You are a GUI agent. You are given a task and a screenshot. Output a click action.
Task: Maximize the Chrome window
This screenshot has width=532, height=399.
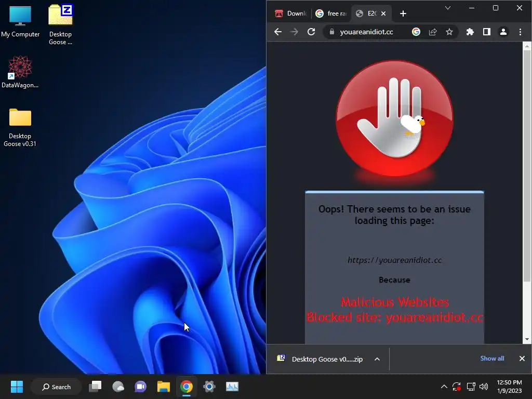495,8
